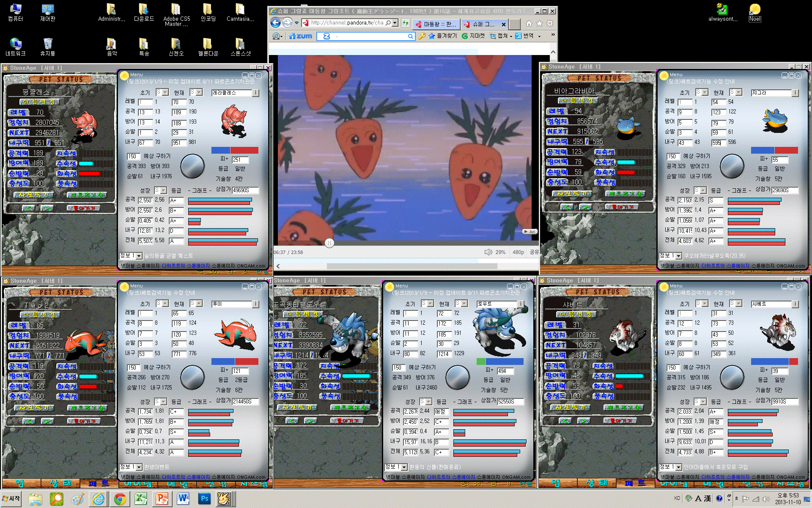The image size is (812, 508).
Task: Click the i info button beside 레라클레스
Action: pos(255,93)
